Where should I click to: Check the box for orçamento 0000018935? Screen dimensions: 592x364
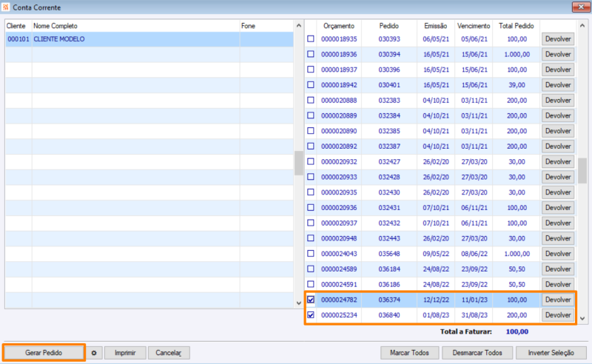pos(311,38)
